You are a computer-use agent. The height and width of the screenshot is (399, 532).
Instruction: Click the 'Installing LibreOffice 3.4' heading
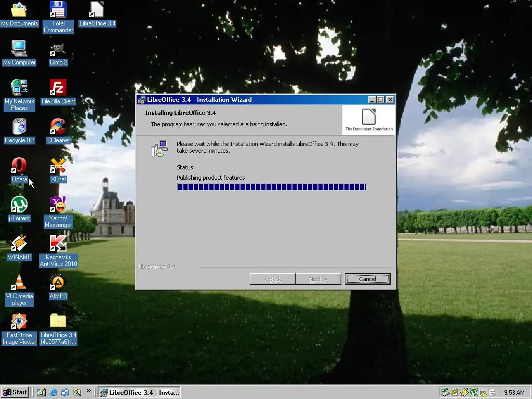(x=180, y=113)
